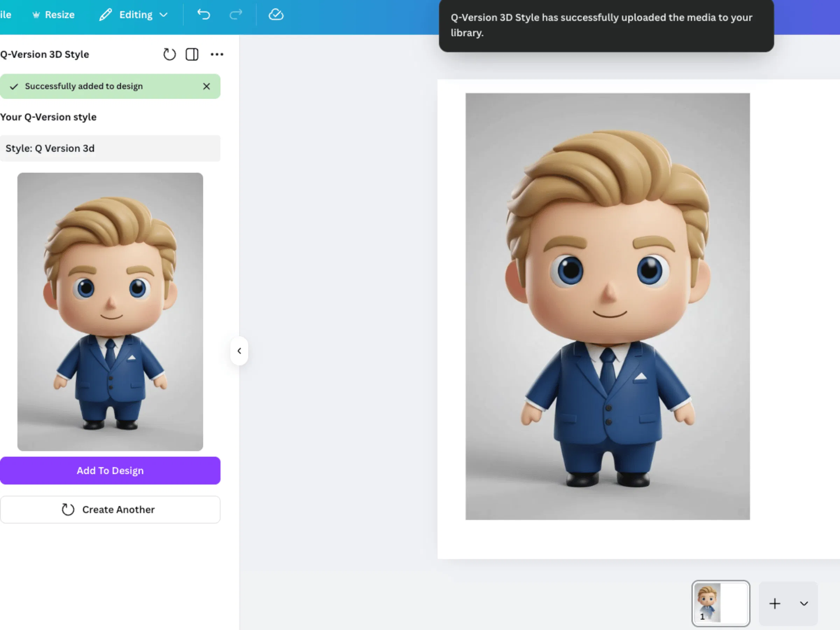Click the cloud save status icon
This screenshot has height=630, width=840.
276,14
